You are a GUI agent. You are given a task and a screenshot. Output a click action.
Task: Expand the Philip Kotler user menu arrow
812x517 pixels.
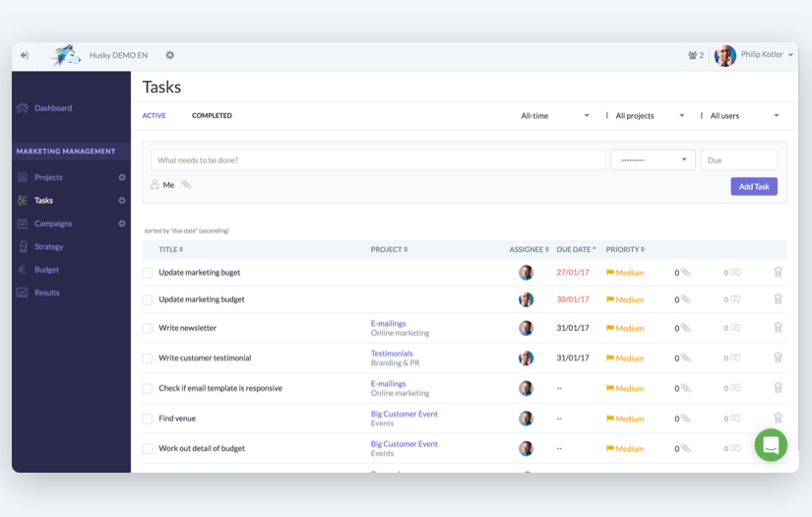click(790, 55)
